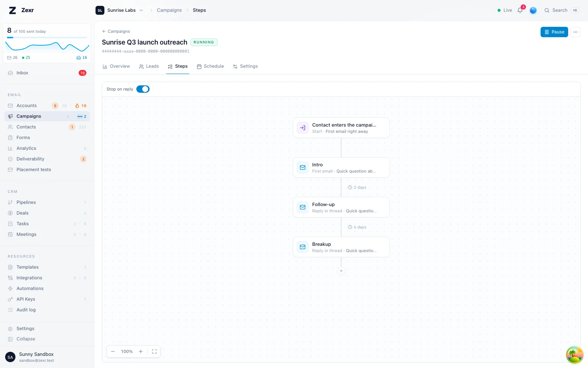Switch to the Schedule tab

210,66
